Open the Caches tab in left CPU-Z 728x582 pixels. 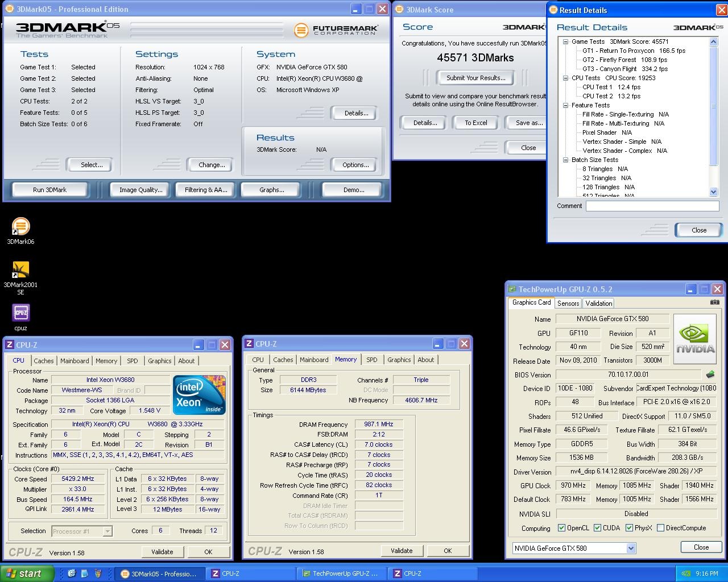44,361
